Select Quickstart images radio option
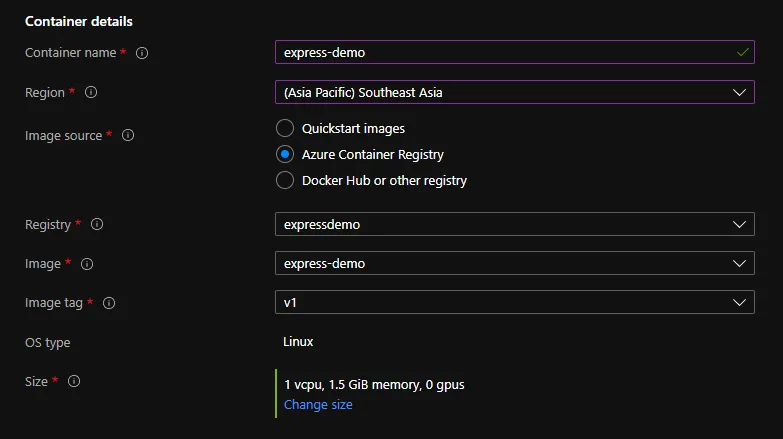The height and width of the screenshot is (439, 783). click(285, 129)
